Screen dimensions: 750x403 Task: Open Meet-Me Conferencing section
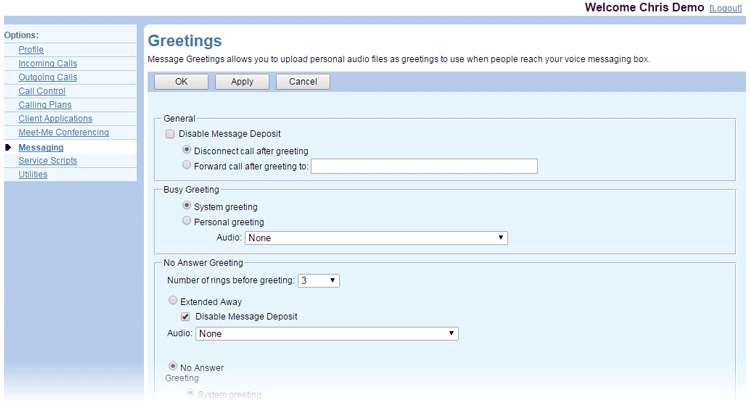tap(63, 133)
